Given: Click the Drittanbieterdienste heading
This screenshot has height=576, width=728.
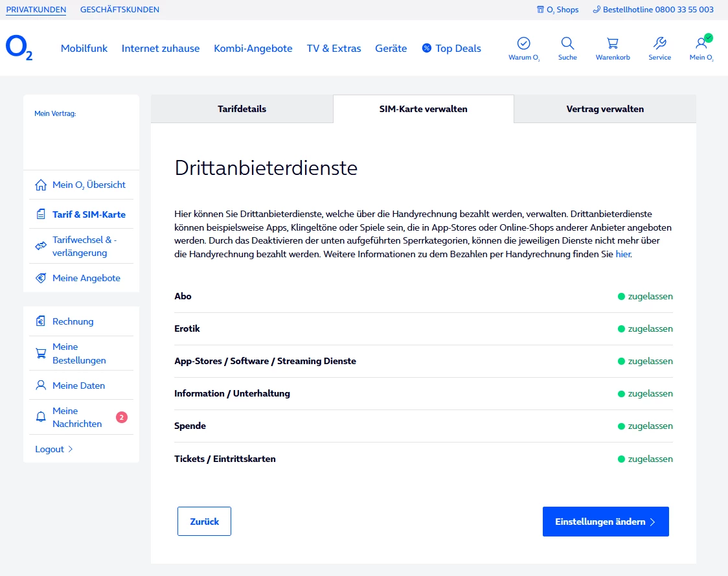Looking at the screenshot, I should (266, 168).
